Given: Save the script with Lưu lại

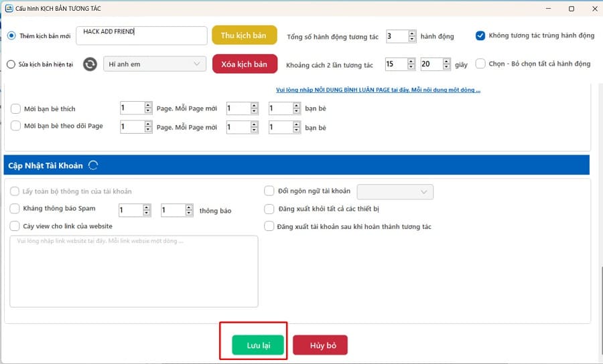Looking at the screenshot, I should (258, 345).
